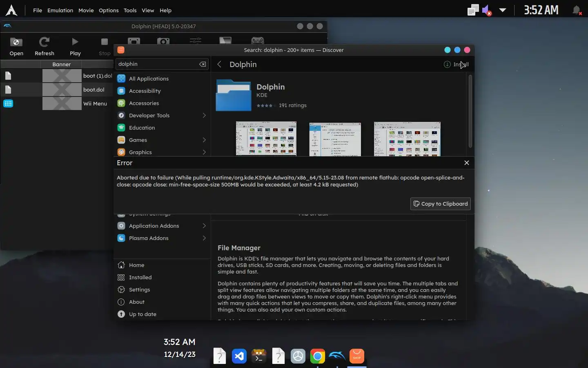Expand the Developer Tools category chevron
Viewport: 588px width, 368px height.
(x=204, y=115)
